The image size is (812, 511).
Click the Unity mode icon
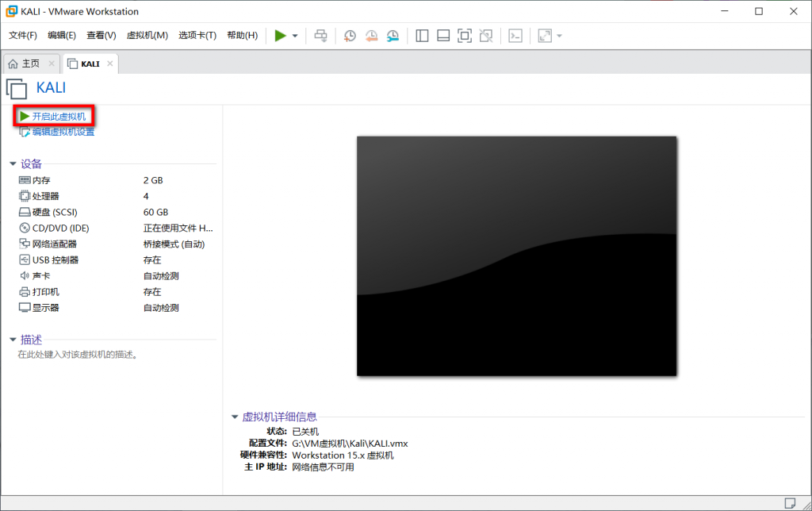[486, 35]
